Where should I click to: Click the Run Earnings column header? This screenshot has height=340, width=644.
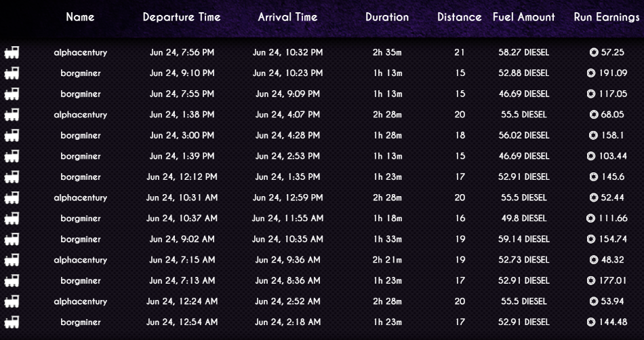pyautogui.click(x=606, y=17)
